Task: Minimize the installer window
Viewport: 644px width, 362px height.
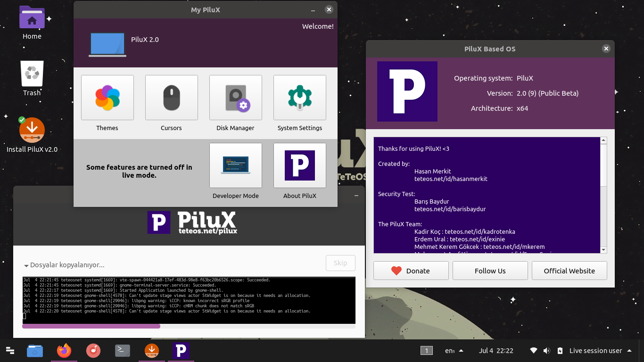Action: [356, 195]
